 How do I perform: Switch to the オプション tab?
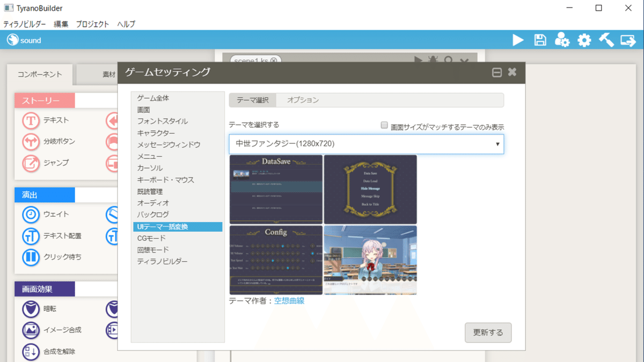303,100
